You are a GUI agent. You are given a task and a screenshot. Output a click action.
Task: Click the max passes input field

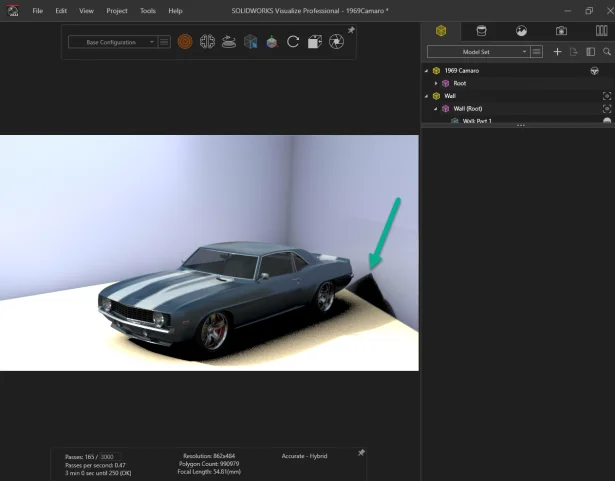112,456
